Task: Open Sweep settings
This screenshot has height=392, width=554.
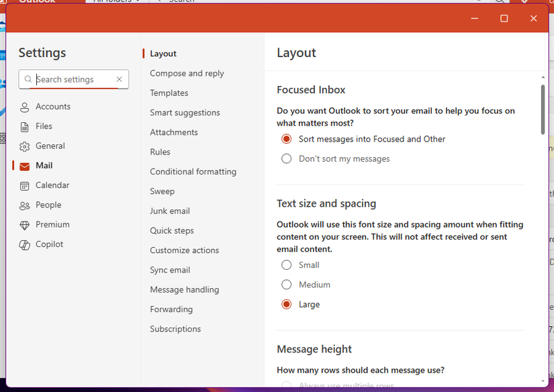Action: 163,191
